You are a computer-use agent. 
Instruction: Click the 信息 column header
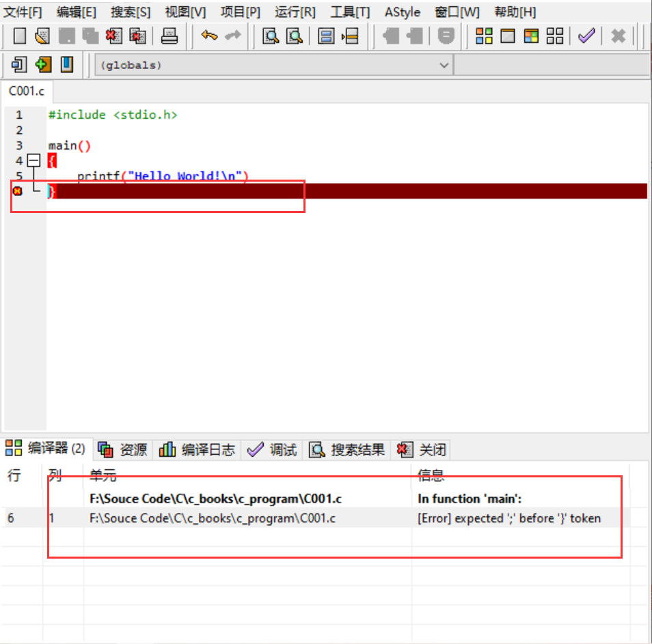coord(521,475)
